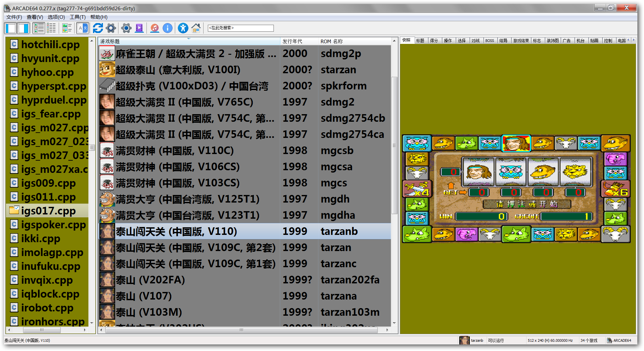The image size is (644, 351).
Task: Open the first gear settings icon
Action: pos(111,28)
